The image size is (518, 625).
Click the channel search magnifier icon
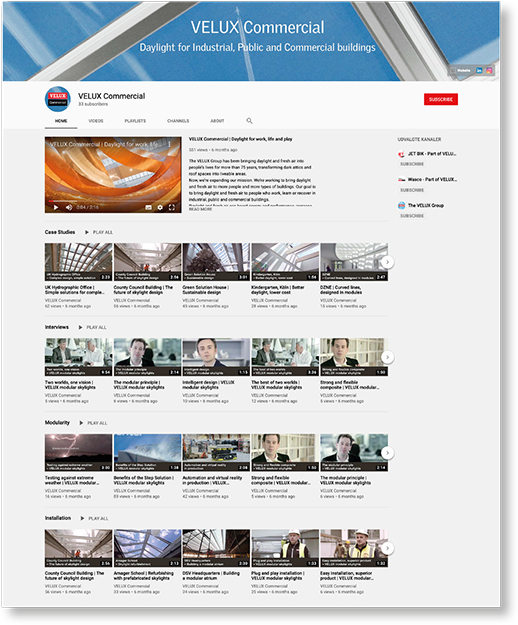coord(249,120)
